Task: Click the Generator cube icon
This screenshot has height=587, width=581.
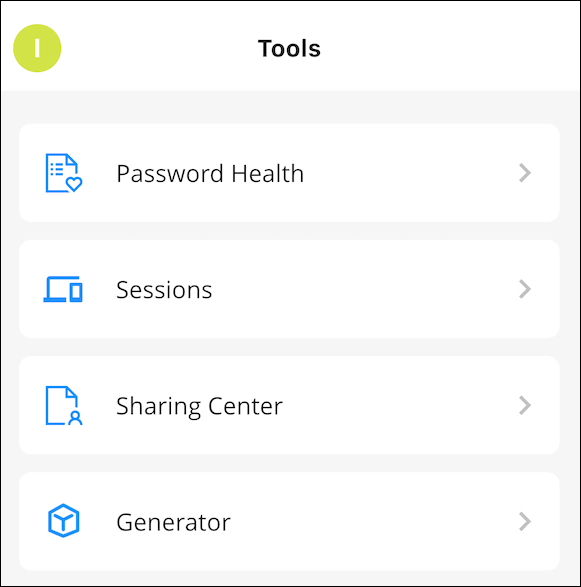Action: (x=63, y=521)
